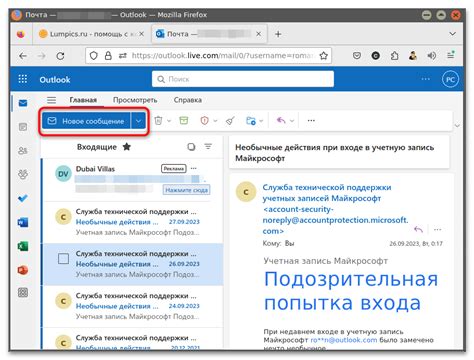Open a new browser tab
The width and height of the screenshot is (474, 360).
pos(278,34)
